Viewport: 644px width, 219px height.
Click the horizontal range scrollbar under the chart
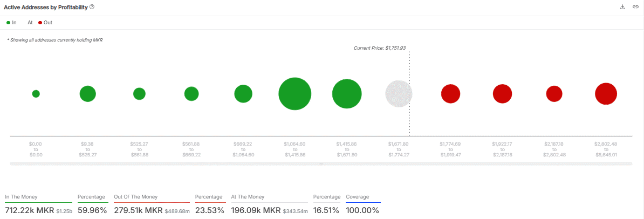pyautogui.click(x=321, y=163)
